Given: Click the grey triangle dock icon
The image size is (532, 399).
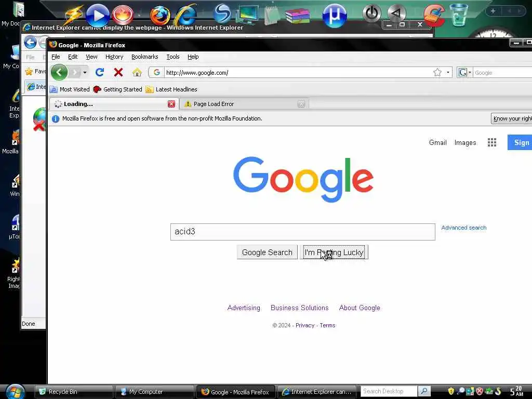Looking at the screenshot, I should tap(396, 14).
